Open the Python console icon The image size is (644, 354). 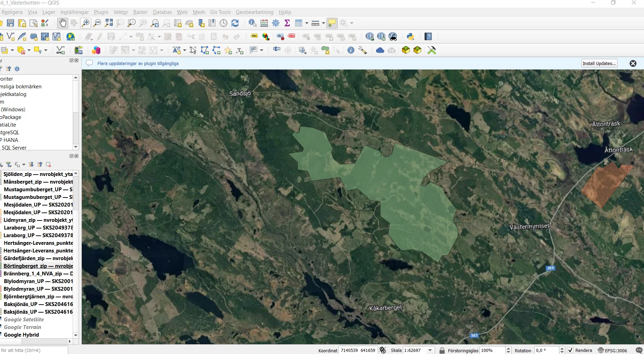(410, 37)
